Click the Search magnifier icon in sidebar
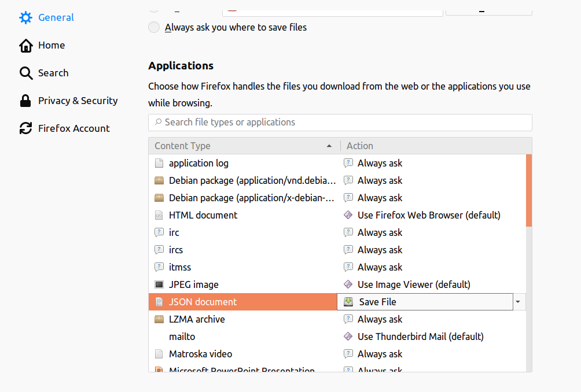Screen dimensions: 581x392 [25, 73]
